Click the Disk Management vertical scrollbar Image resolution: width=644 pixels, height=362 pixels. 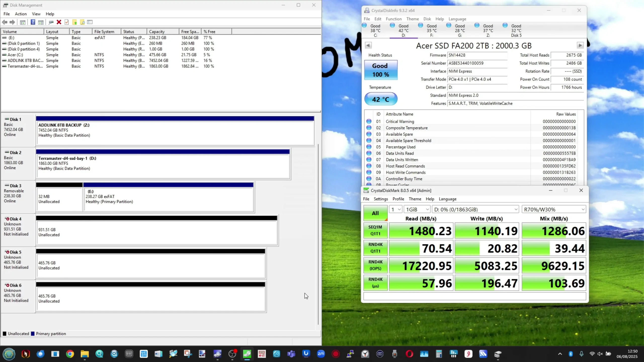click(x=318, y=234)
